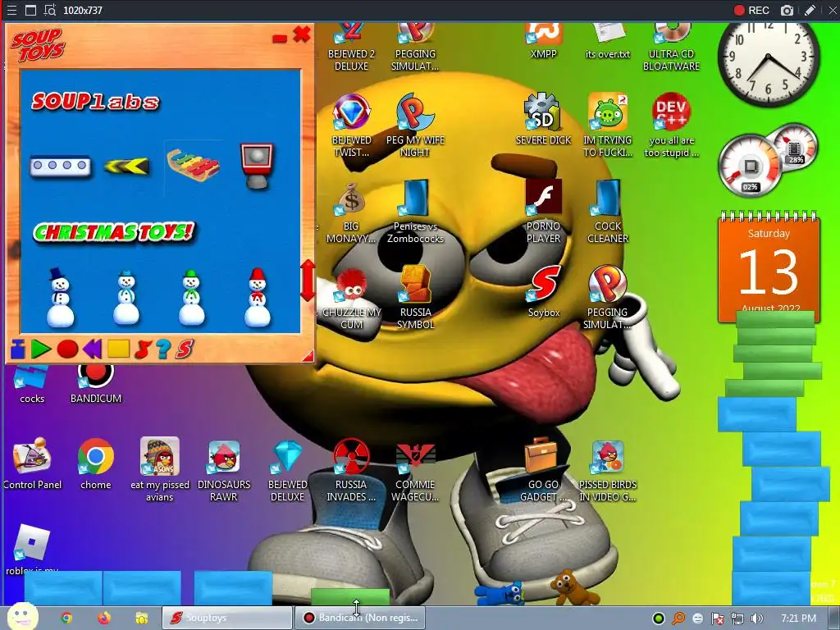Choose the rainbow xylophone toy

click(193, 164)
